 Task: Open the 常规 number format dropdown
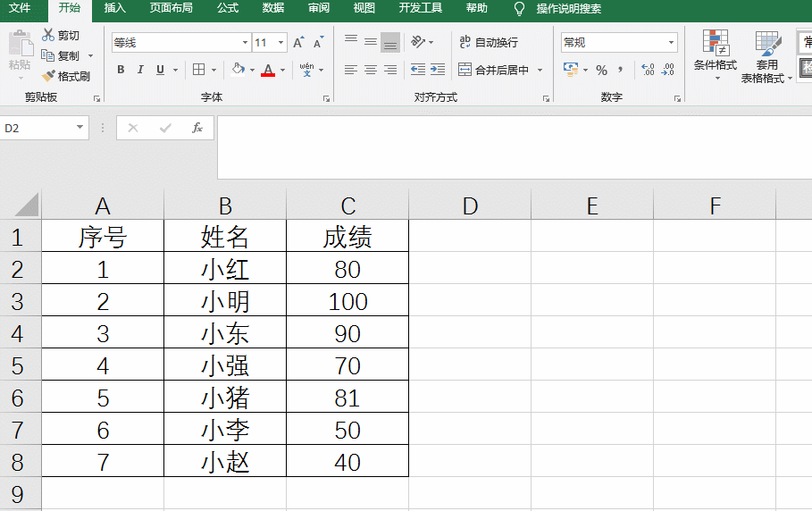[x=671, y=43]
